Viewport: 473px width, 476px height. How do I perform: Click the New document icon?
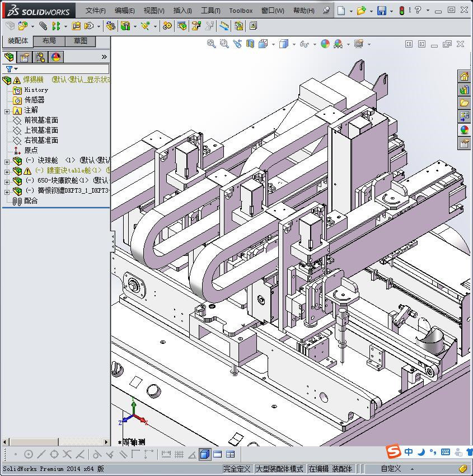(341, 11)
